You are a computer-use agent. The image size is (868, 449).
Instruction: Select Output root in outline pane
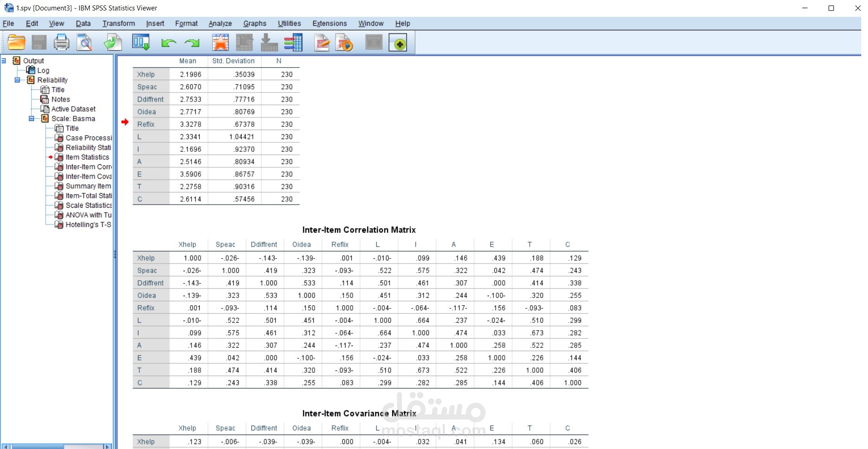[x=33, y=61]
